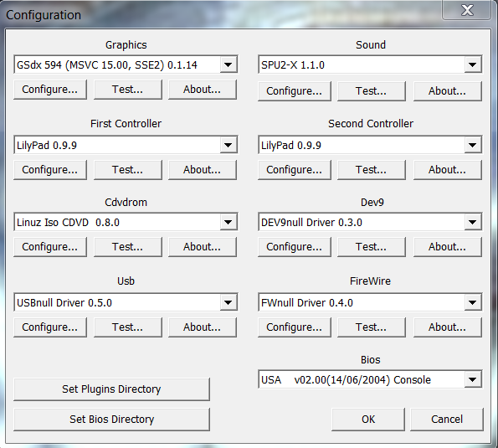Click Set Bios Directory

click(111, 420)
